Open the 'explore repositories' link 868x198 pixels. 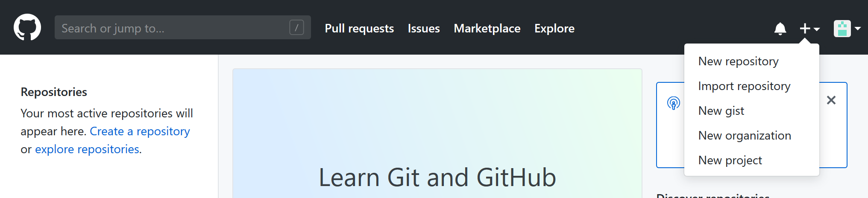point(87,149)
